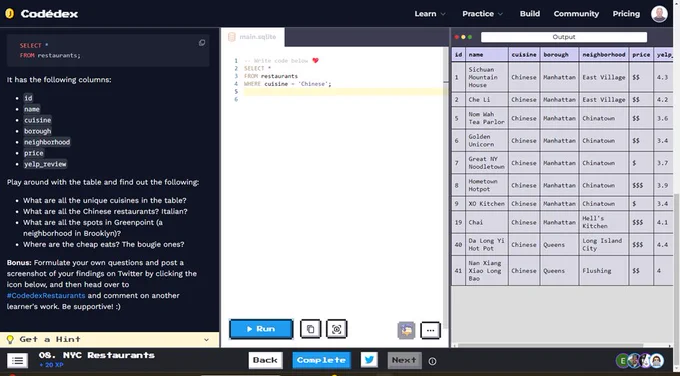
Task: Open the chat helper icon
Action: [x=406, y=330]
